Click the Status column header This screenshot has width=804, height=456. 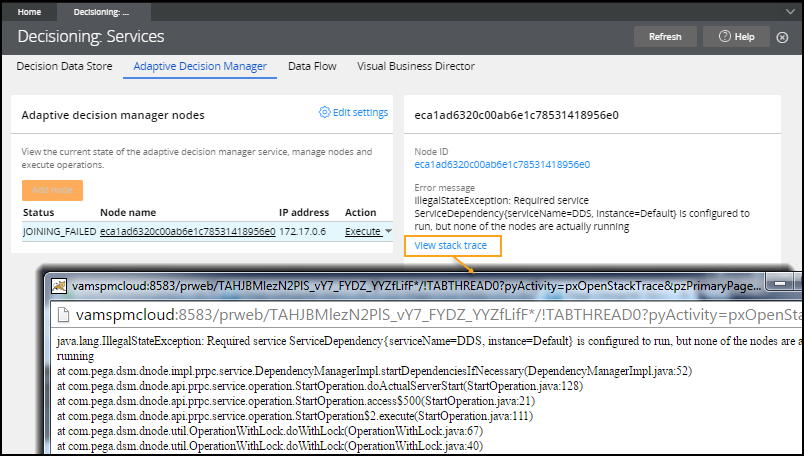point(38,212)
